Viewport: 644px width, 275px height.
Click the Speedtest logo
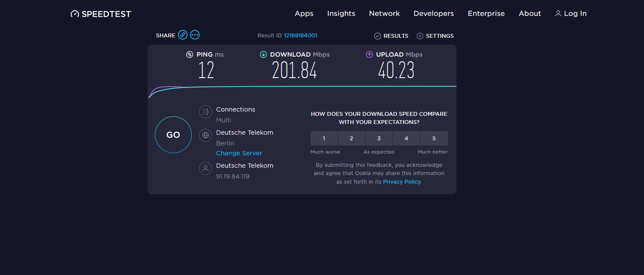(x=101, y=14)
